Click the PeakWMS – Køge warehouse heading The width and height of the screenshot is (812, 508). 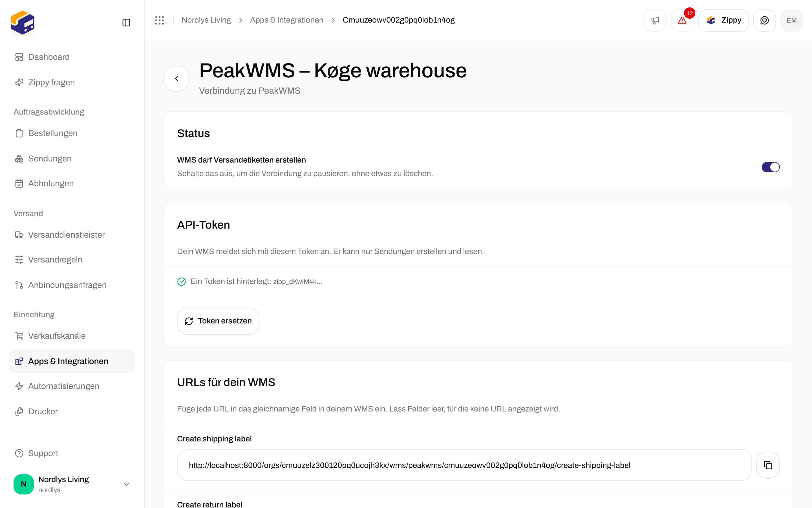pyautogui.click(x=332, y=71)
